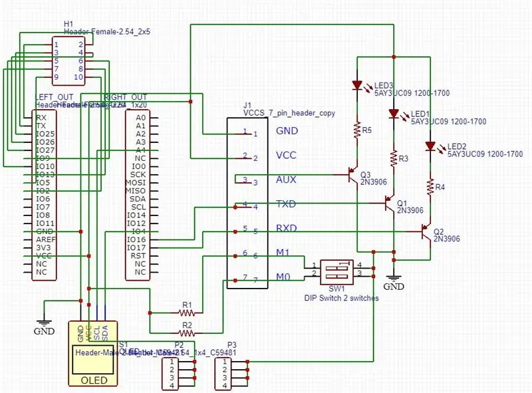Select the R1 resistor symbol
This screenshot has height=393, width=532.
(x=187, y=313)
